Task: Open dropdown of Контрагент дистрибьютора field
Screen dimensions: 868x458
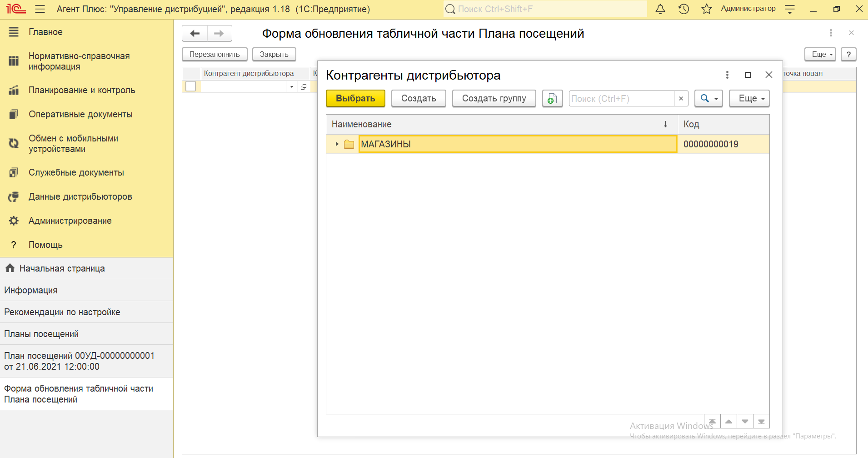Action: point(292,86)
